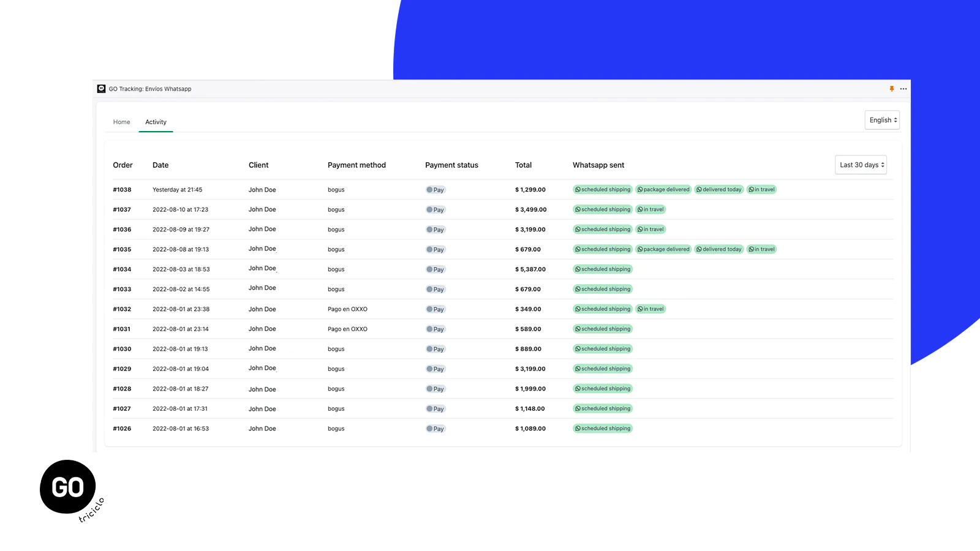Click in travel tag on order #1037
This screenshot has height=551, width=980.
(x=650, y=209)
